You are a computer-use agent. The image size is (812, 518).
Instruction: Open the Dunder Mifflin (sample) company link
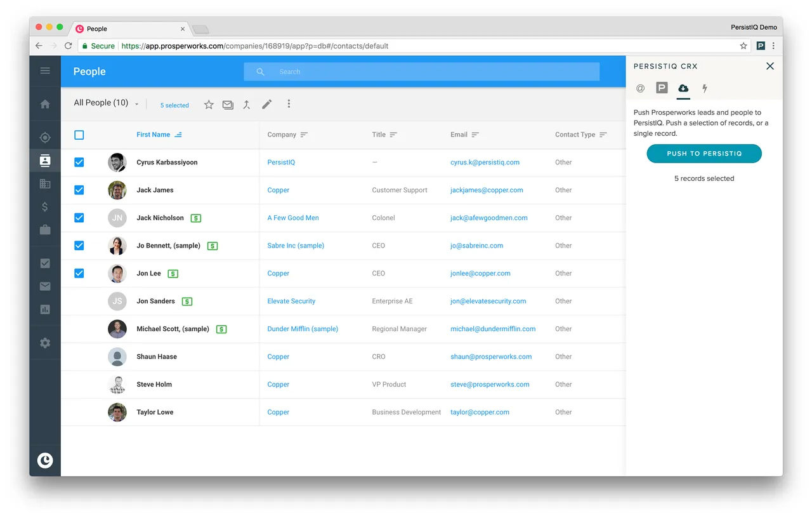click(x=303, y=329)
